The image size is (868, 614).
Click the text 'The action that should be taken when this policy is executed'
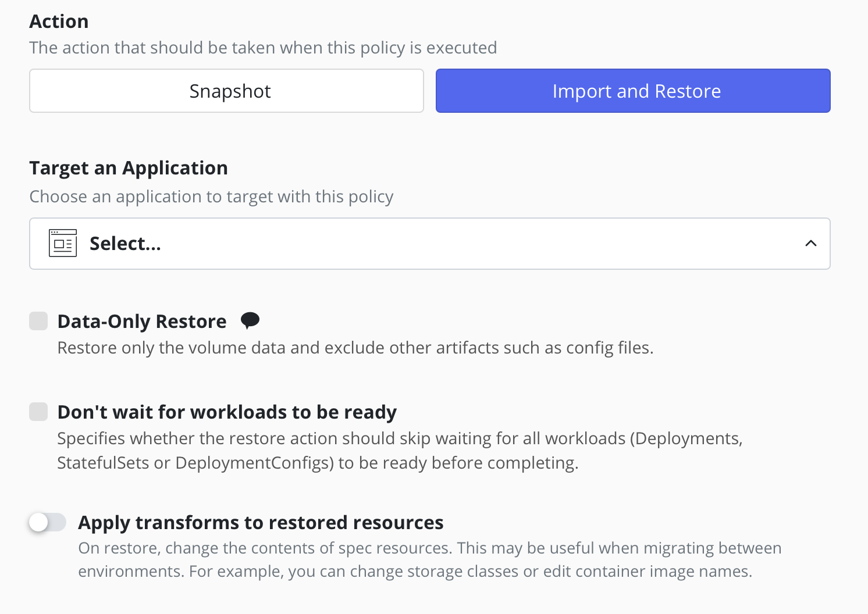pos(264,48)
